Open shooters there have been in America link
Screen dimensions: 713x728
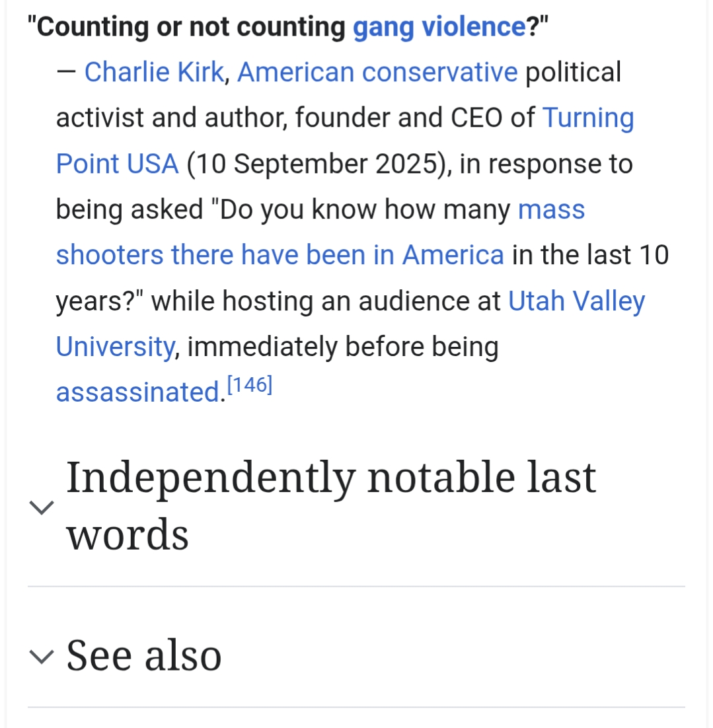pos(280,254)
